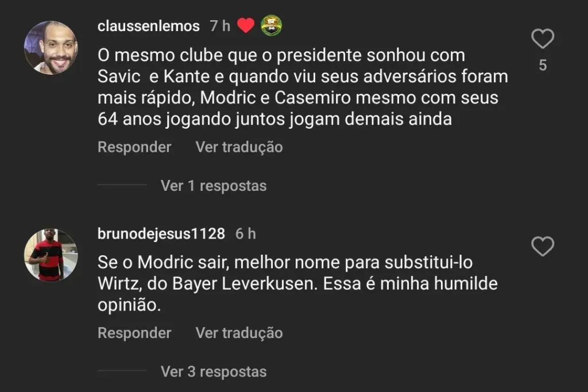Click the green badge next to claussenlemos
This screenshot has height=392, width=588.
tap(271, 26)
